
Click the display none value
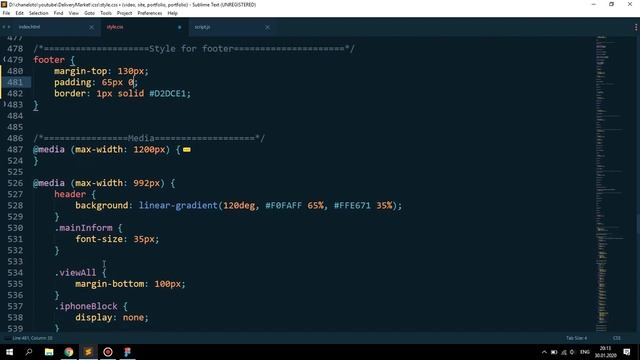[x=133, y=318]
